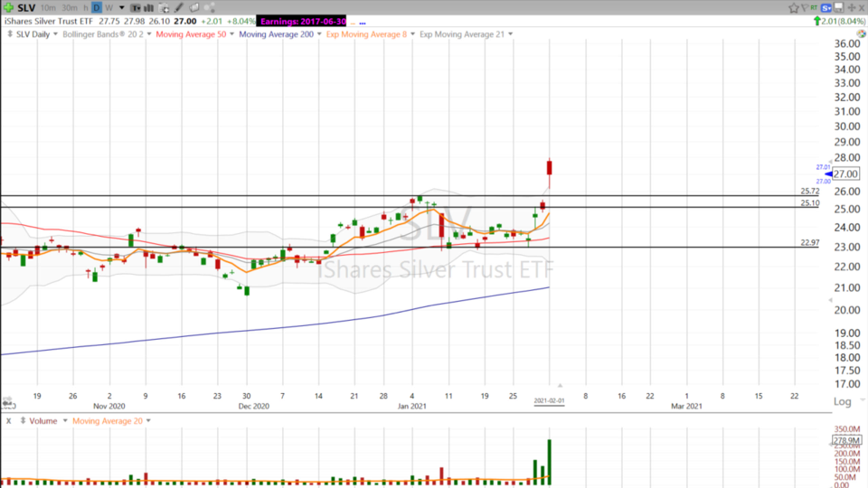
Task: Click the Bollinger Bands 20 2 label
Action: pyautogui.click(x=103, y=34)
